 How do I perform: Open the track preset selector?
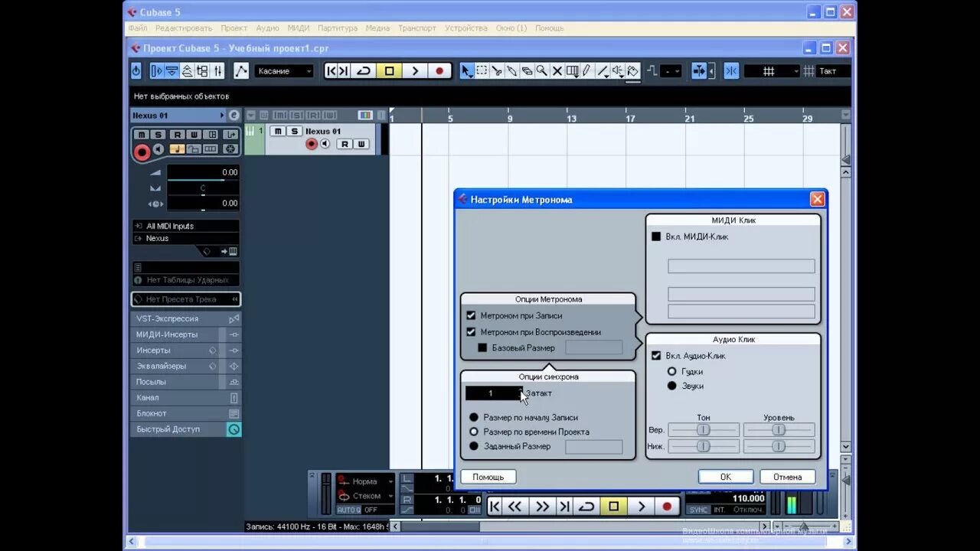[x=186, y=299]
